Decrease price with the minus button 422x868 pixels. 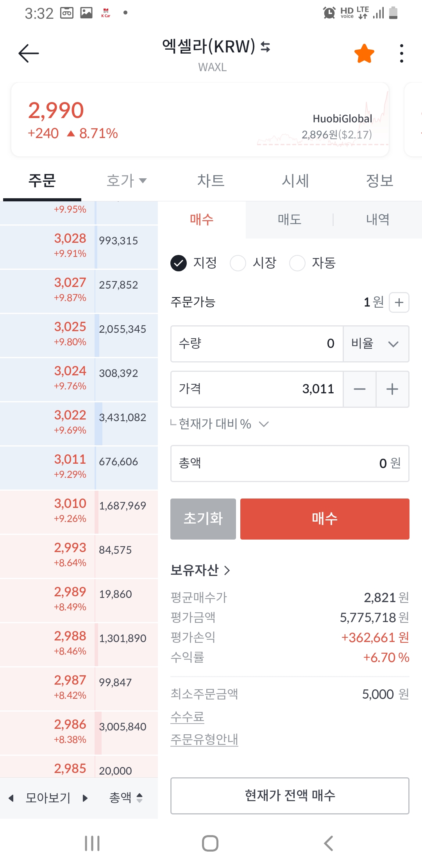[359, 389]
